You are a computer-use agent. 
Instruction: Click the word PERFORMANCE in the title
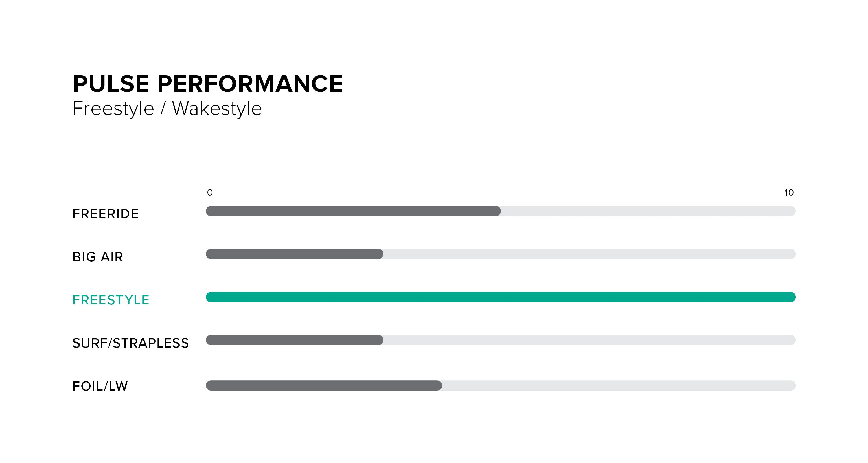click(x=250, y=84)
